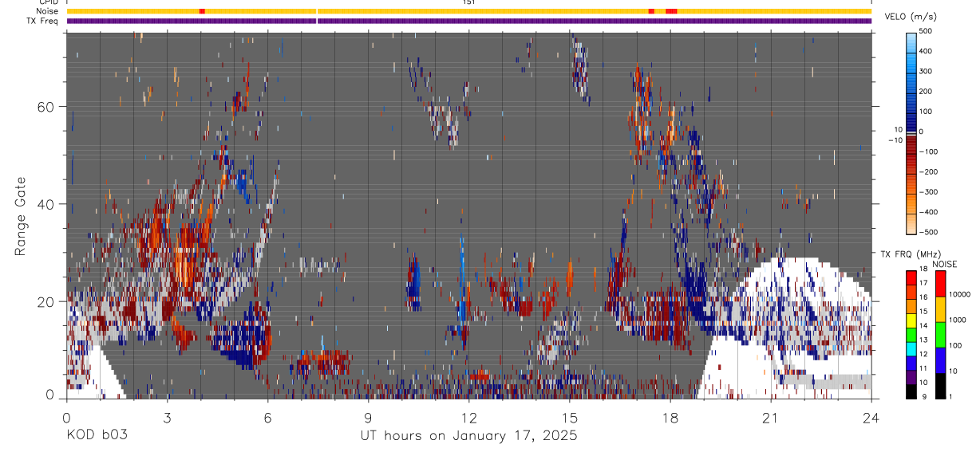Pick the green 13–14 MHz TX FRQ swatch

coord(911,336)
